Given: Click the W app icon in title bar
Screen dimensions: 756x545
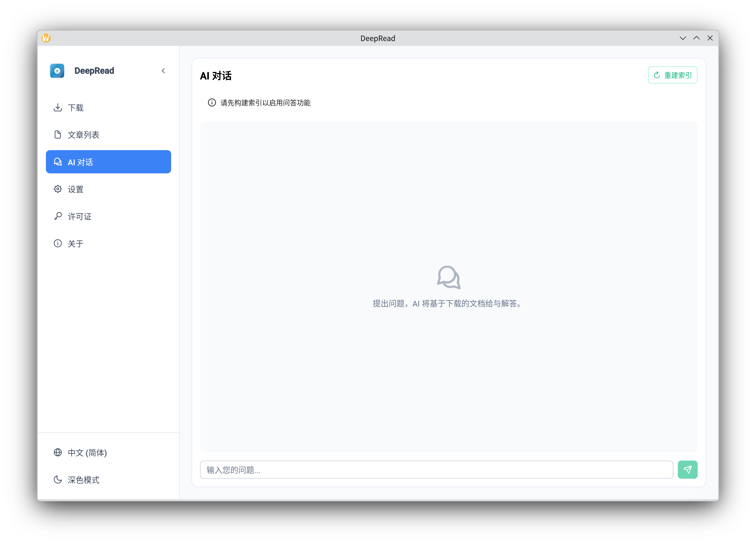Looking at the screenshot, I should click(x=46, y=38).
